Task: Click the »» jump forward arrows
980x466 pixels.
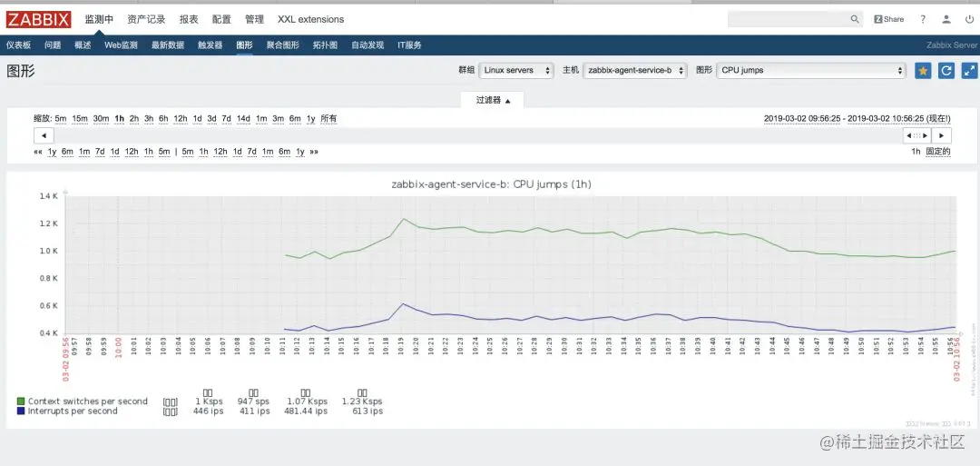Action: [x=314, y=152]
